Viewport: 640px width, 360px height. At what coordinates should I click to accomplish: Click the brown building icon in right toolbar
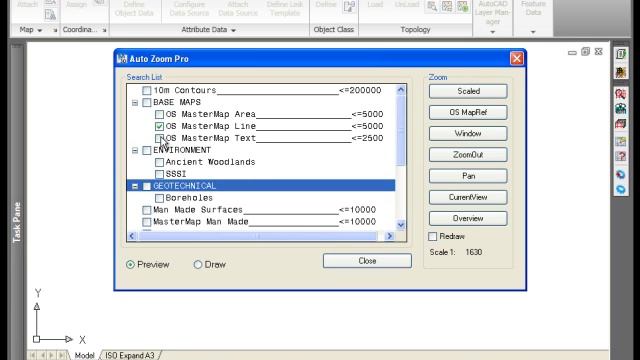click(x=621, y=73)
